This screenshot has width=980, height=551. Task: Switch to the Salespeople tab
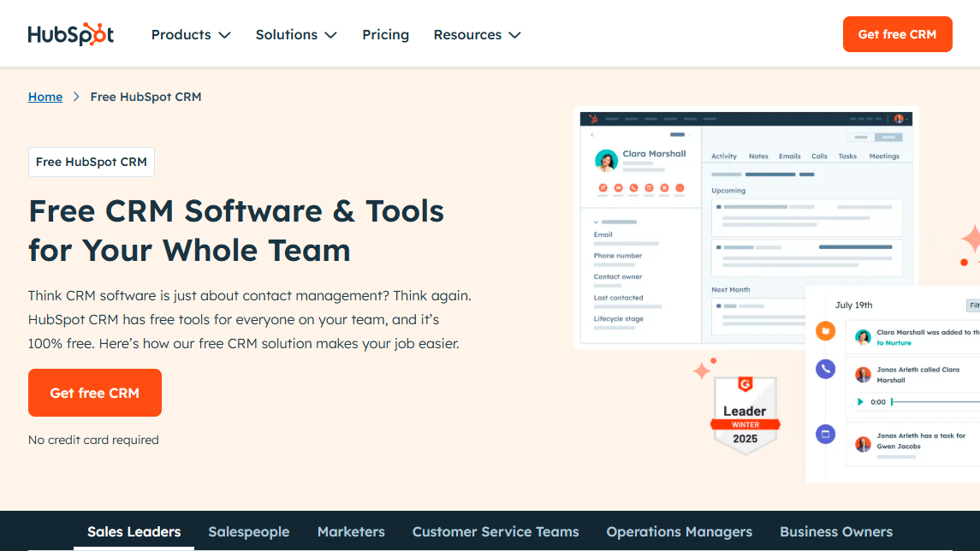(248, 531)
